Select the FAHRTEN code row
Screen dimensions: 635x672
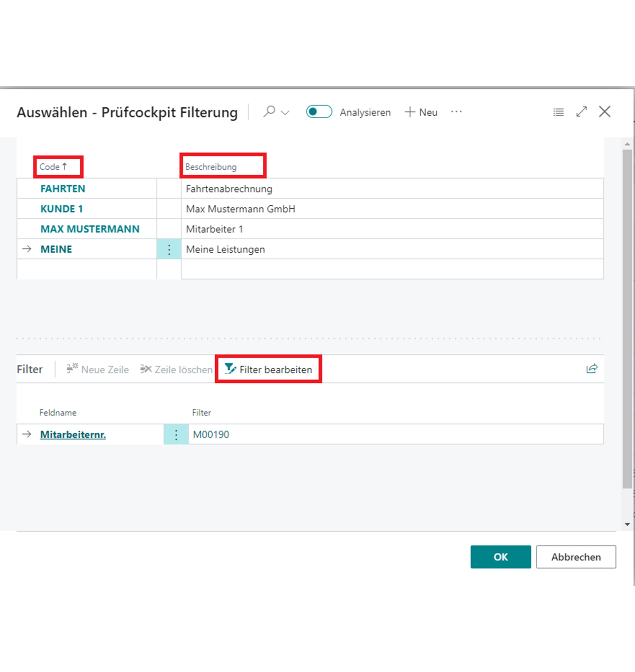[63, 188]
